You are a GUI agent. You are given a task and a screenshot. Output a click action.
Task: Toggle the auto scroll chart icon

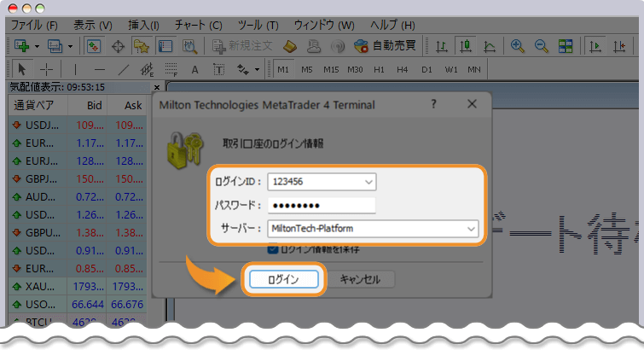[595, 46]
